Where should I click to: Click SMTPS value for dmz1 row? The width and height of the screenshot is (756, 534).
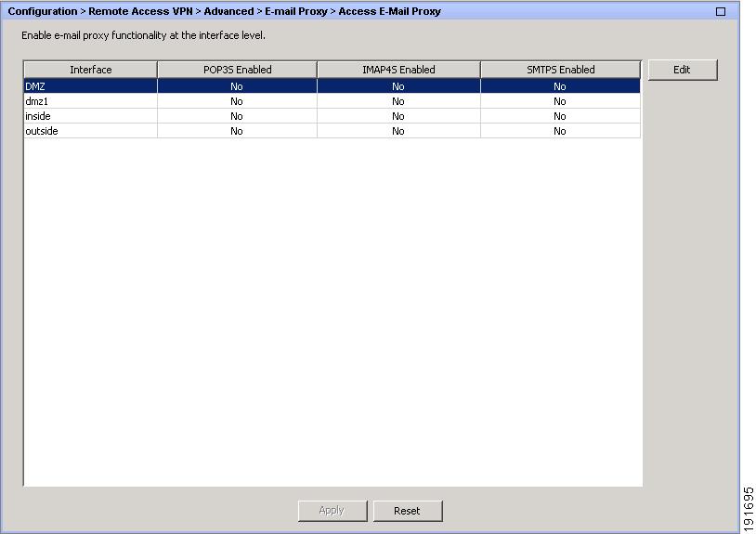click(560, 101)
